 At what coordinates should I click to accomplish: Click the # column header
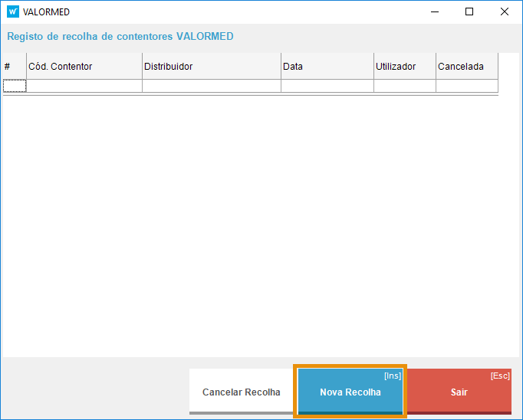(15, 67)
